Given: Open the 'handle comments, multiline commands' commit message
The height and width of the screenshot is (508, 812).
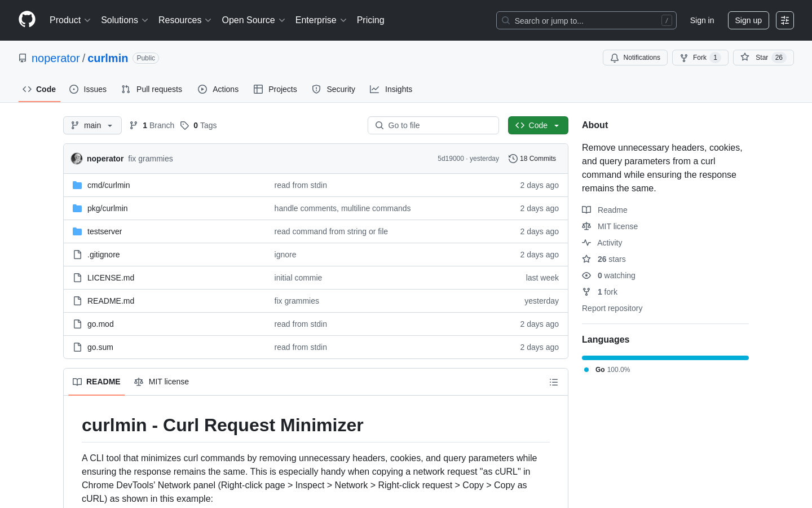Looking at the screenshot, I should tap(342, 208).
